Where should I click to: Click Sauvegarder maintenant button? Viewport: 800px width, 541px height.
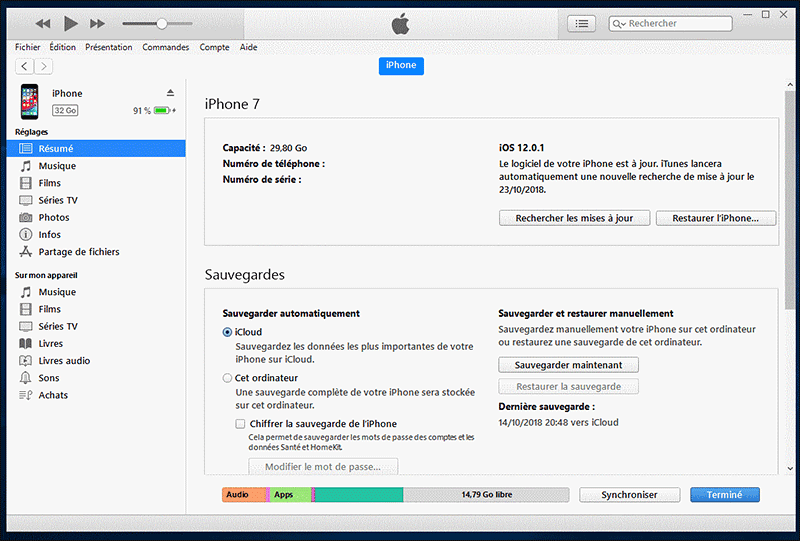[568, 365]
